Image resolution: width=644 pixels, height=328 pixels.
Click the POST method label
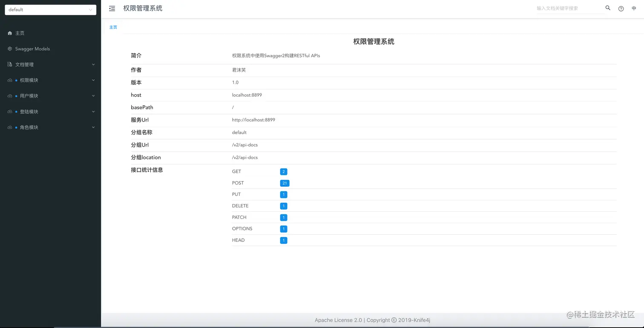(x=238, y=183)
